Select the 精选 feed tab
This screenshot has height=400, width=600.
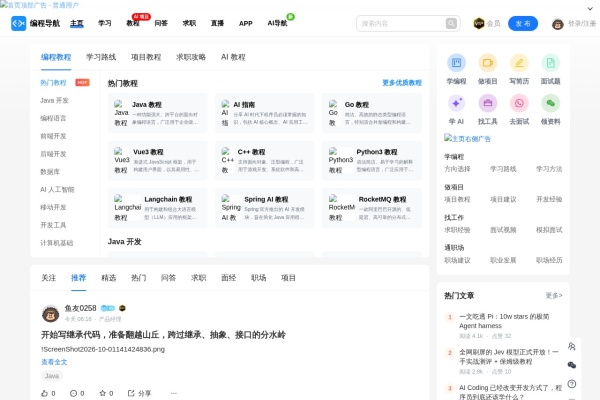108,278
